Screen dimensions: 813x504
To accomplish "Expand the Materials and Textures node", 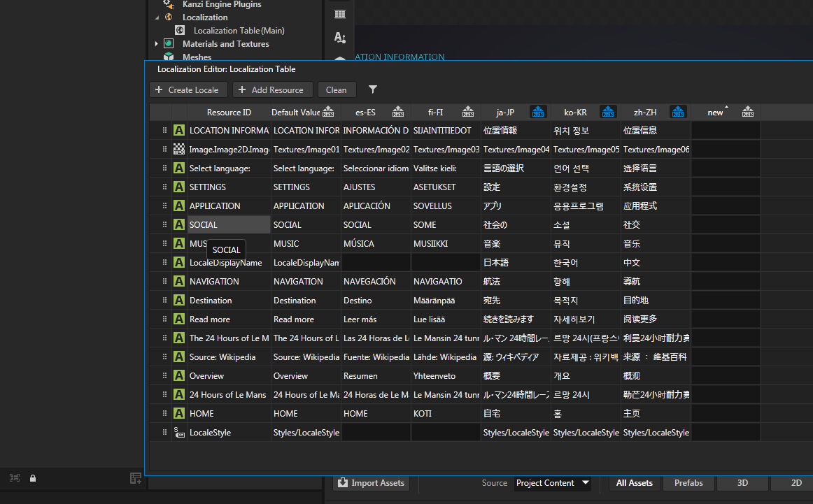I will click(157, 44).
